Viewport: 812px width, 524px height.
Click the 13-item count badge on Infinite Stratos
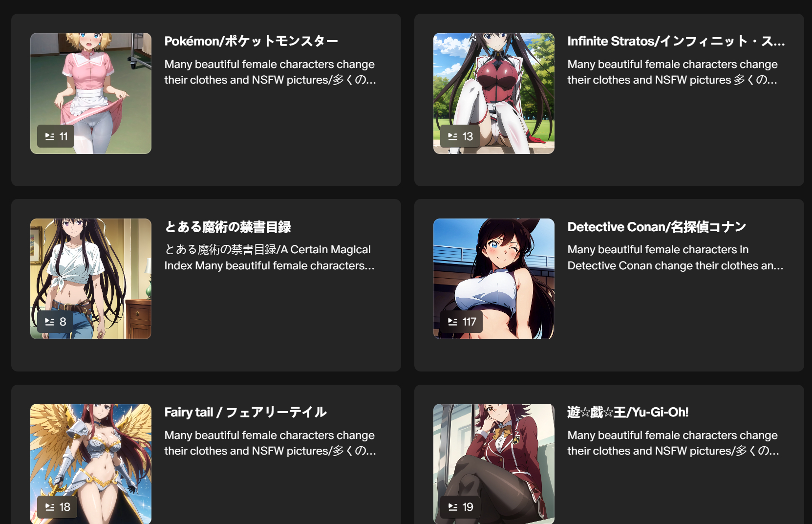coord(460,136)
